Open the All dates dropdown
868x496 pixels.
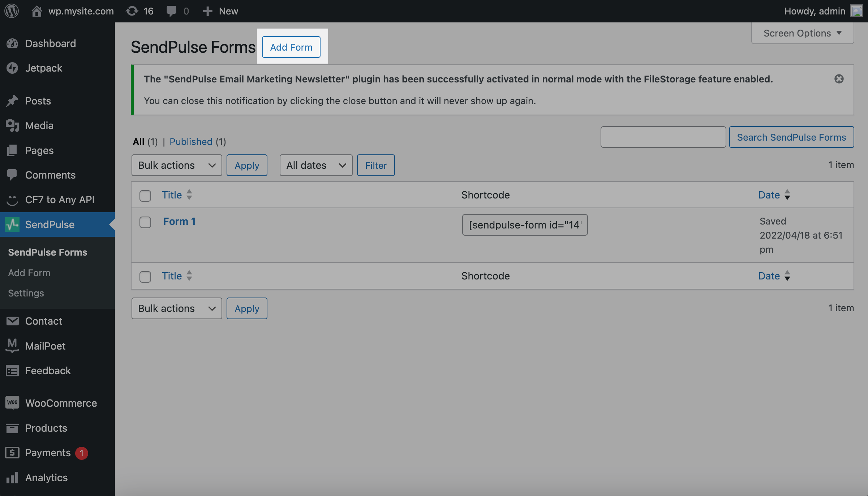tap(315, 165)
